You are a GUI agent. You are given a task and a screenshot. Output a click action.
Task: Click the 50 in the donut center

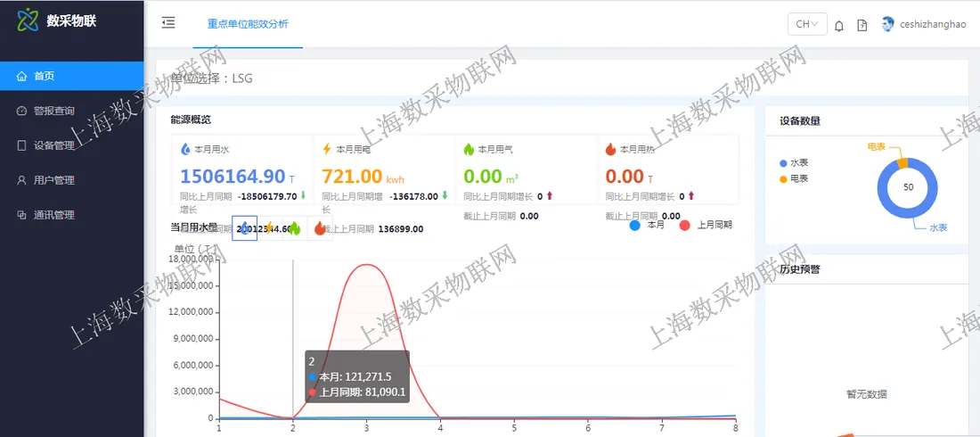pyautogui.click(x=908, y=187)
